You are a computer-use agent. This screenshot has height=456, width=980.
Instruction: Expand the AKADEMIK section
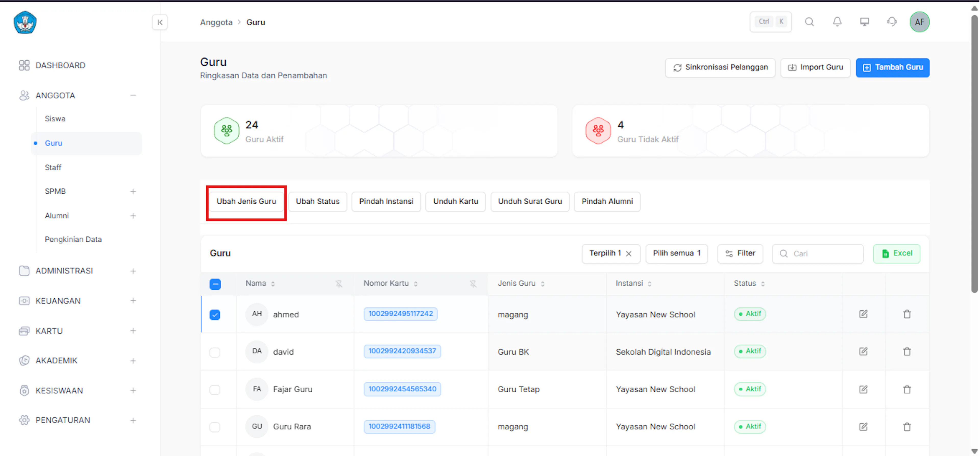click(x=133, y=360)
